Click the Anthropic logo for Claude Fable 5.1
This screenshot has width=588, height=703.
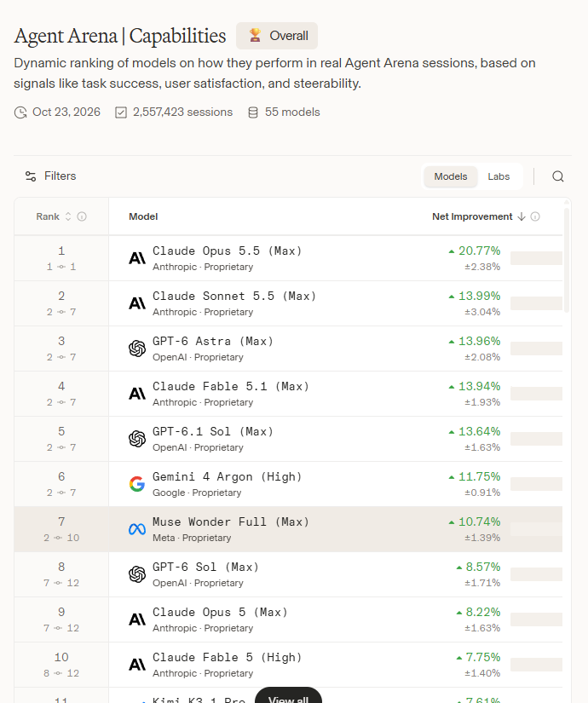click(x=137, y=394)
